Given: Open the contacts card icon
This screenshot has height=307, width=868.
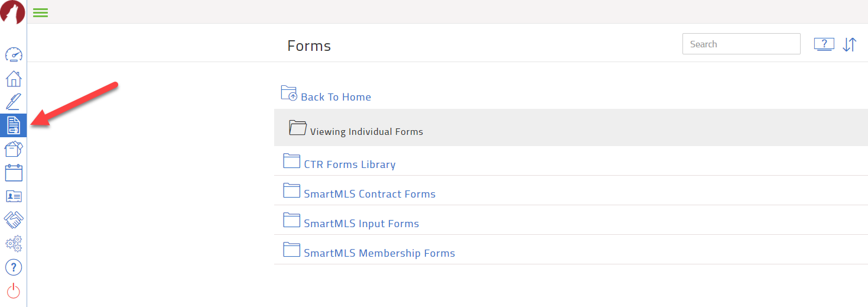Looking at the screenshot, I should (x=14, y=196).
